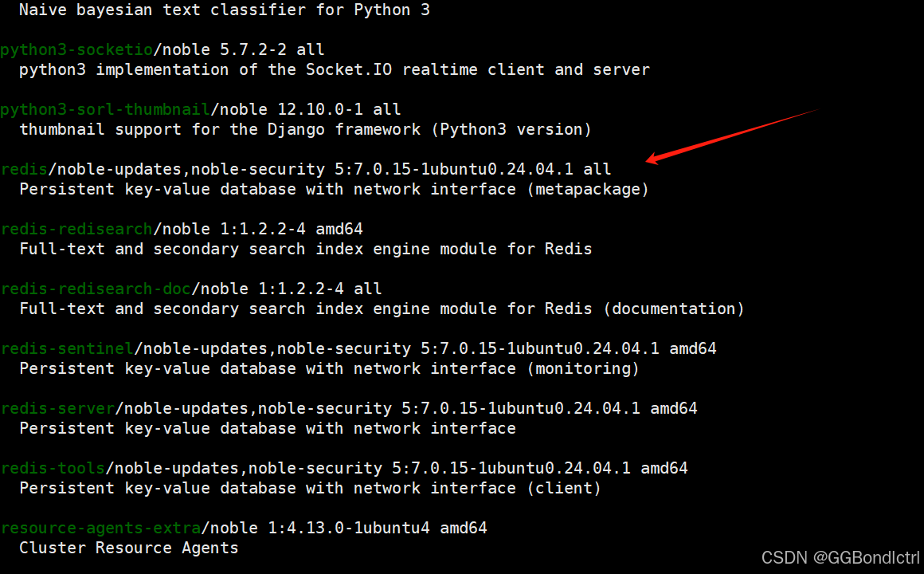Click the Django framework thumbnail support description
Screen dimensions: 924x574
tap(305, 129)
